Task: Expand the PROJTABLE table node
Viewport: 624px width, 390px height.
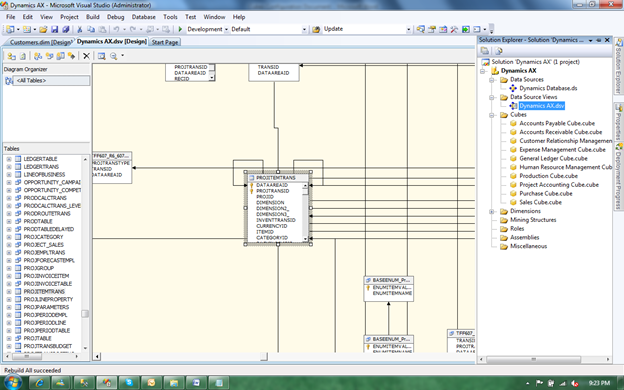Action: click(x=9, y=338)
